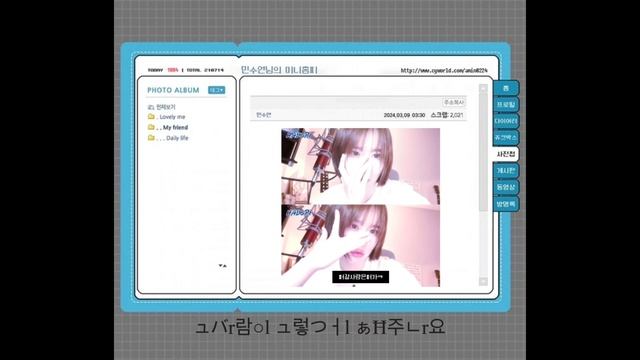The image size is (640, 360).
Task: Open the 태그 dropdown beside PHOTO ALBUM
Action: [x=216, y=90]
